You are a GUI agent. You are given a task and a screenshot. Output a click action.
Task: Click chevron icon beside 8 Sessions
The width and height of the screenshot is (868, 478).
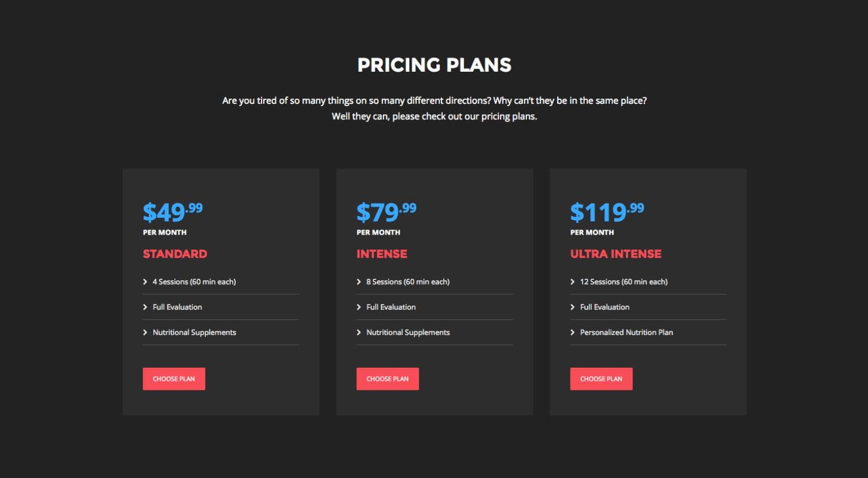click(x=359, y=282)
